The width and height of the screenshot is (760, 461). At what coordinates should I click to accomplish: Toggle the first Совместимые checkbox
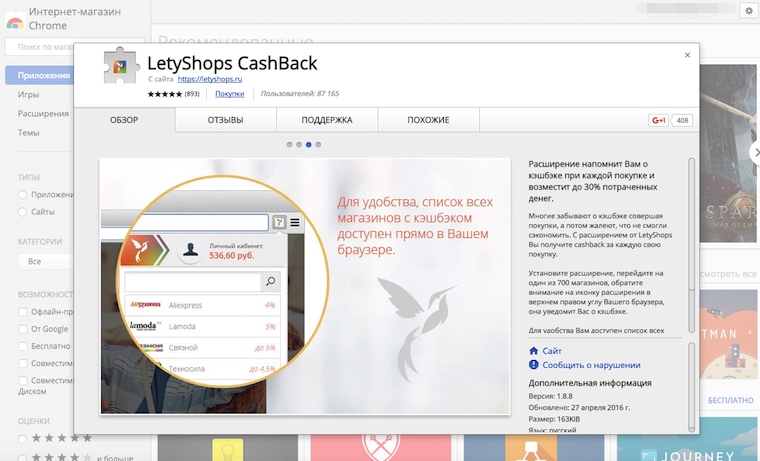pyautogui.click(x=23, y=364)
